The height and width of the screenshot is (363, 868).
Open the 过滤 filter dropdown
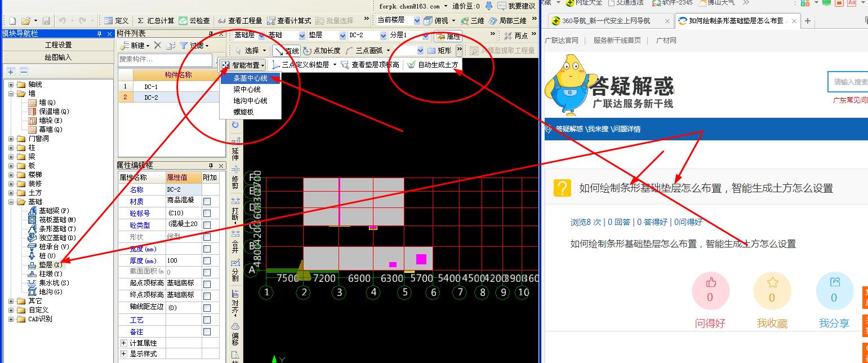tap(195, 46)
